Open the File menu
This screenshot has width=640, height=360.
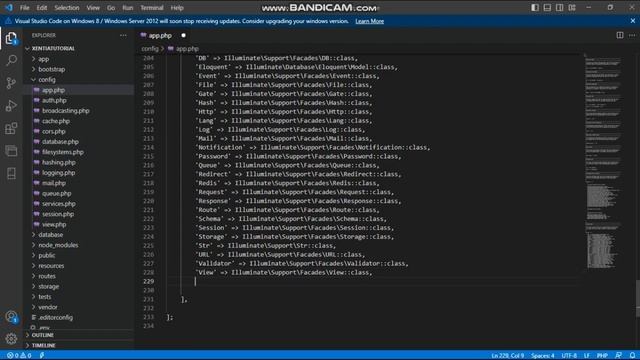(24, 8)
